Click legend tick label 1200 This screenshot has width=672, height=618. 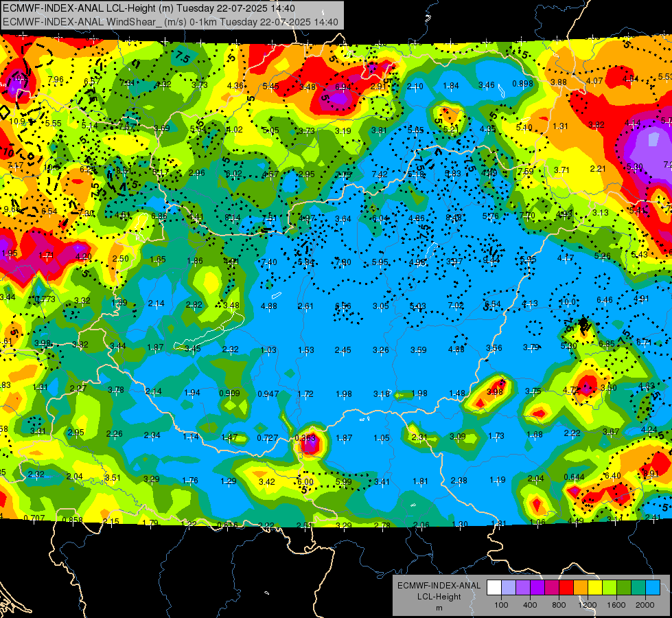pos(588,605)
